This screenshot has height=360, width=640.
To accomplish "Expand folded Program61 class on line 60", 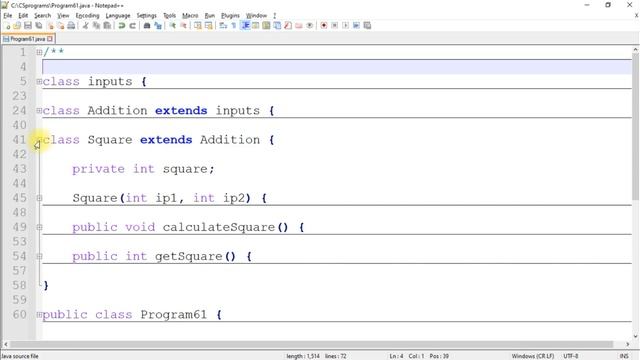I will coord(39,314).
